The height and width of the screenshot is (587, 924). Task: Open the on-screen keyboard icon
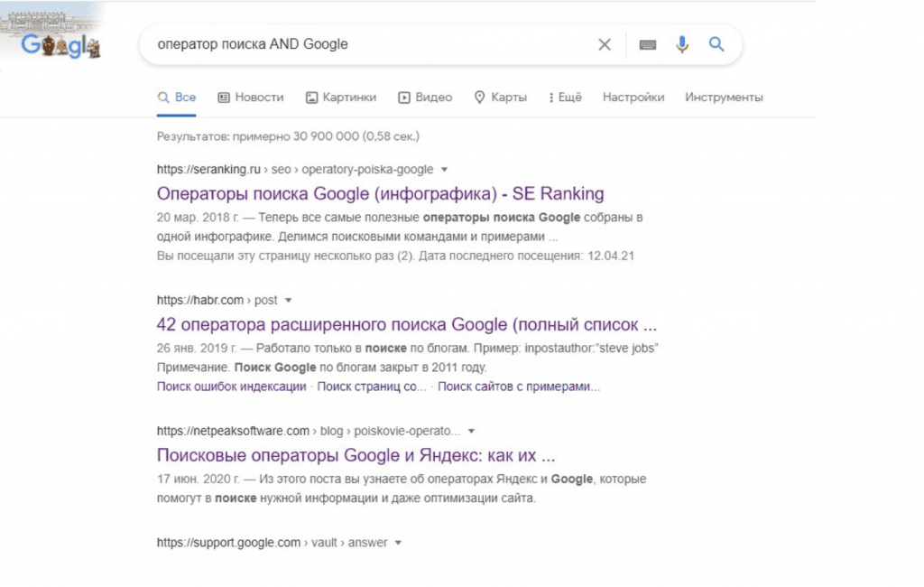[x=647, y=44]
